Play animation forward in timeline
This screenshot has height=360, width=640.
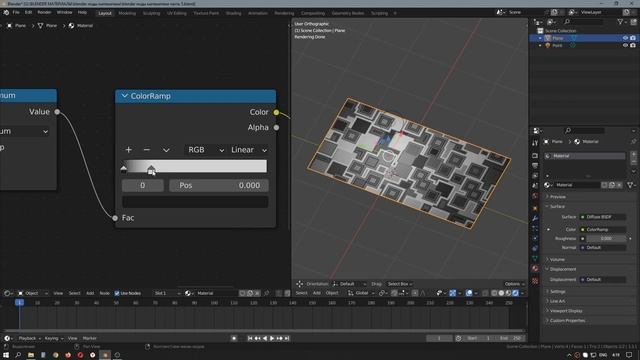coord(272,338)
